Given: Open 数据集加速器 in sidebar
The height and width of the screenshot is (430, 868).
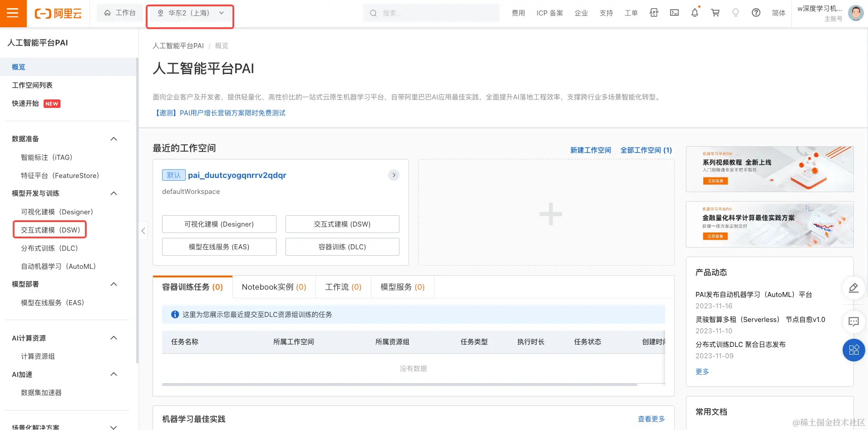Looking at the screenshot, I should click(41, 392).
